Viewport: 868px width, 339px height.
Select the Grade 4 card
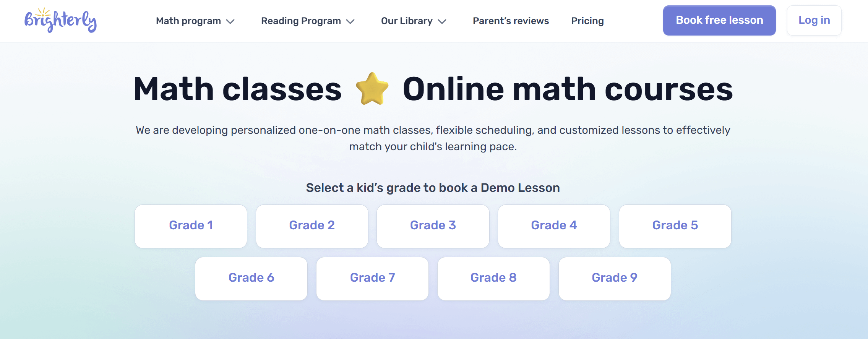click(554, 226)
